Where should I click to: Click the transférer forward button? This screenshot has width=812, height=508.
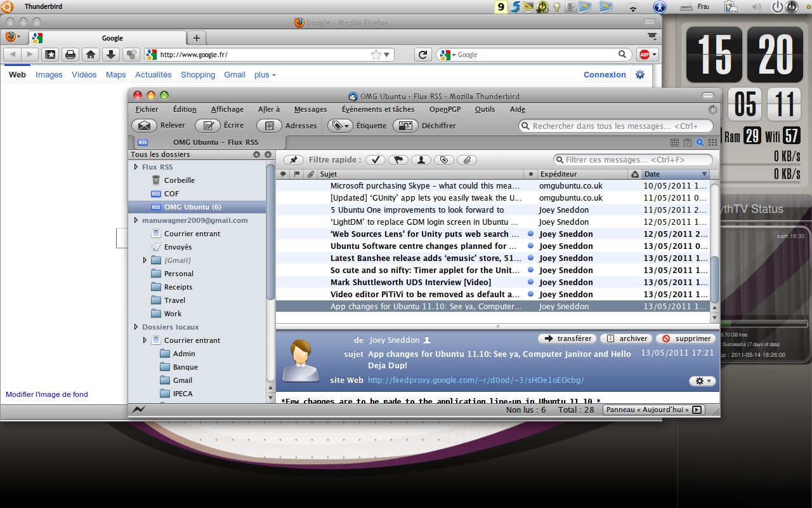568,338
